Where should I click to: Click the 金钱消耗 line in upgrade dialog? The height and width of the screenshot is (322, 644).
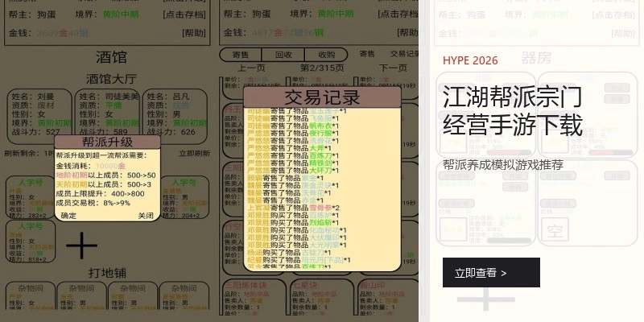pos(91,166)
